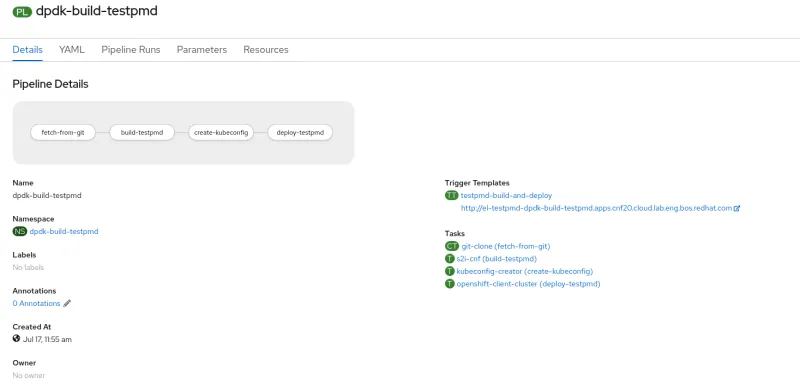Select the create-kubeconfig node in pipeline graph
Viewport: 800px width, 390px height.
(221, 133)
